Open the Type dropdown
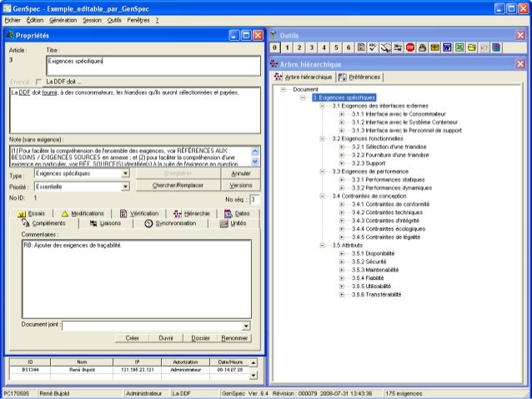The image size is (532, 399). [x=126, y=173]
